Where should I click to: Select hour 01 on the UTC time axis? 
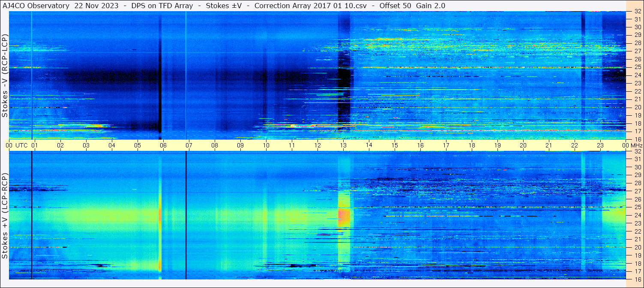tap(35, 145)
